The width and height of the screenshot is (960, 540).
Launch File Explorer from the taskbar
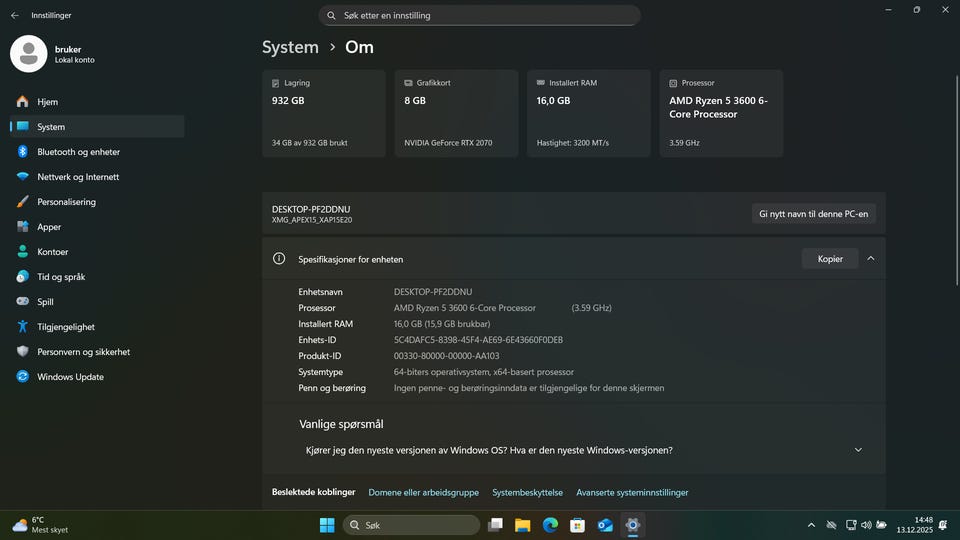[522, 525]
